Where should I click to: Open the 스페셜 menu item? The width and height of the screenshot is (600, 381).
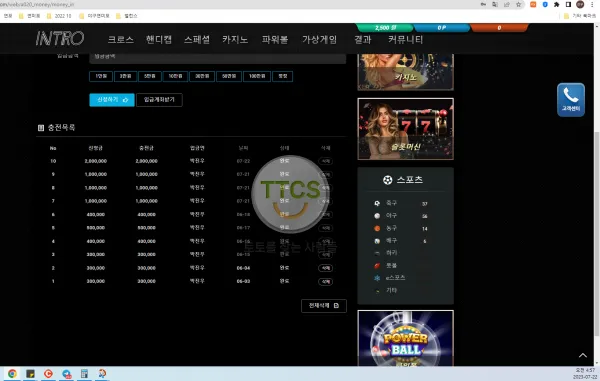click(197, 39)
